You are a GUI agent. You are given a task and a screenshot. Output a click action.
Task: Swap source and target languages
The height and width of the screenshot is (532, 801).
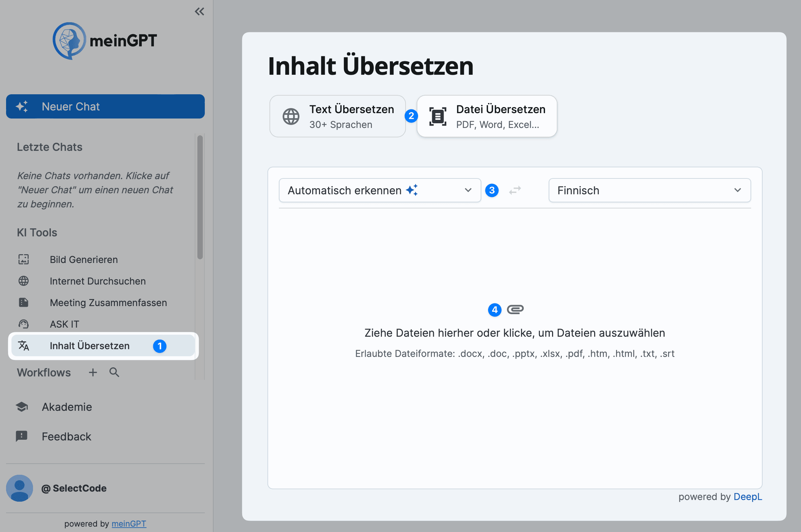515,190
